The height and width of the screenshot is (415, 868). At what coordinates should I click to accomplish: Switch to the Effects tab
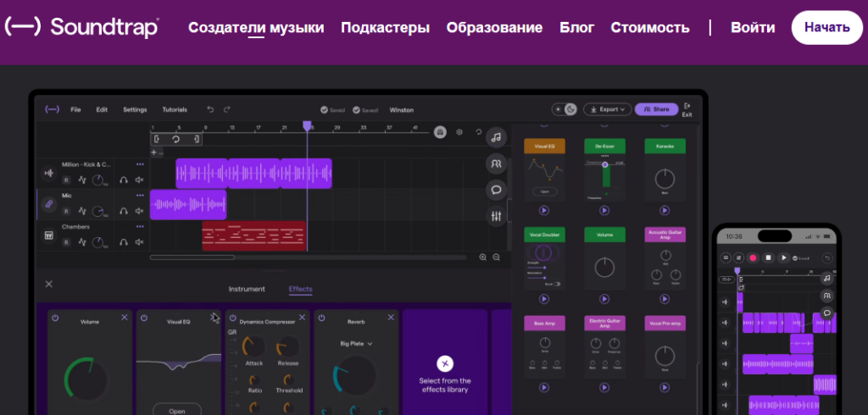pyautogui.click(x=301, y=289)
